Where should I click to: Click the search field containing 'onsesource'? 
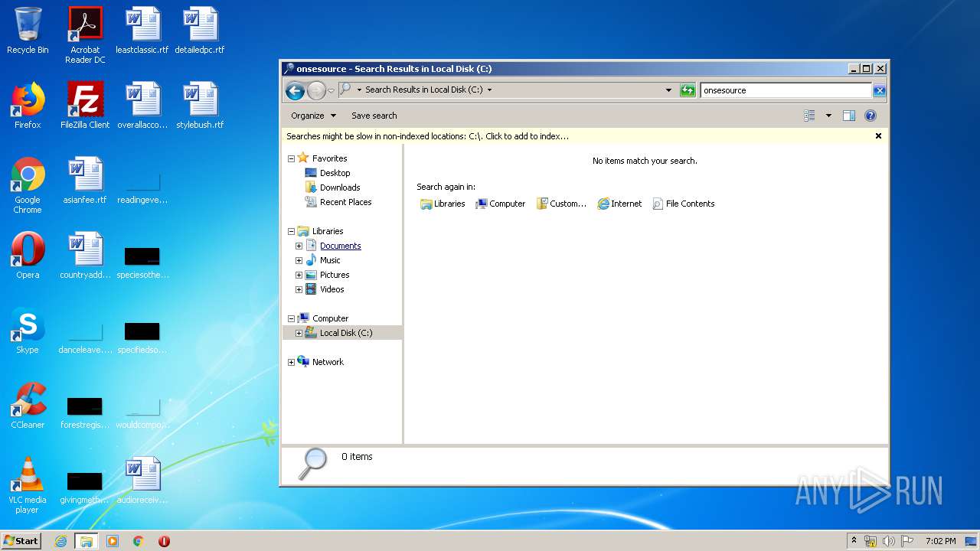pyautogui.click(x=786, y=90)
